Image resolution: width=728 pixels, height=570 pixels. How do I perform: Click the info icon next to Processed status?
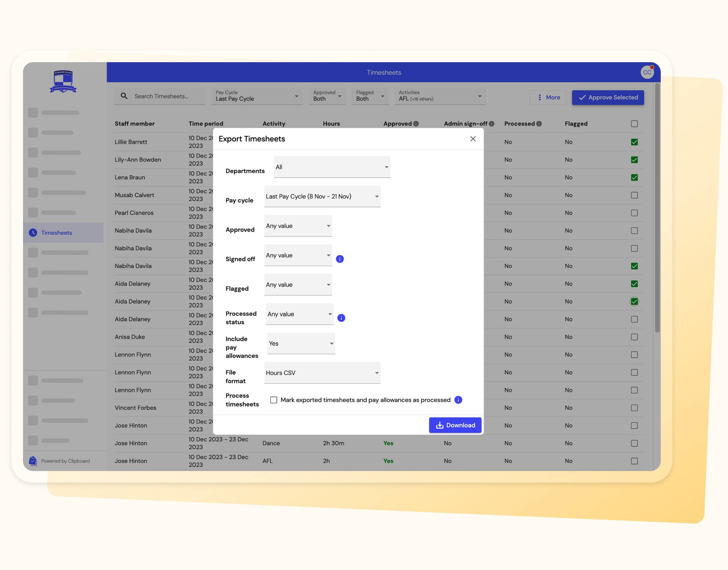[341, 318]
